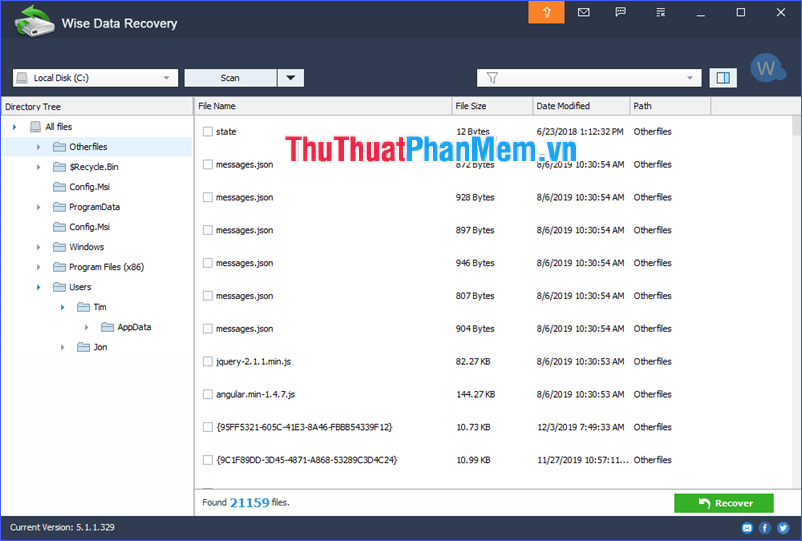Expand the Jon tree node
Image resolution: width=802 pixels, height=541 pixels.
62,347
